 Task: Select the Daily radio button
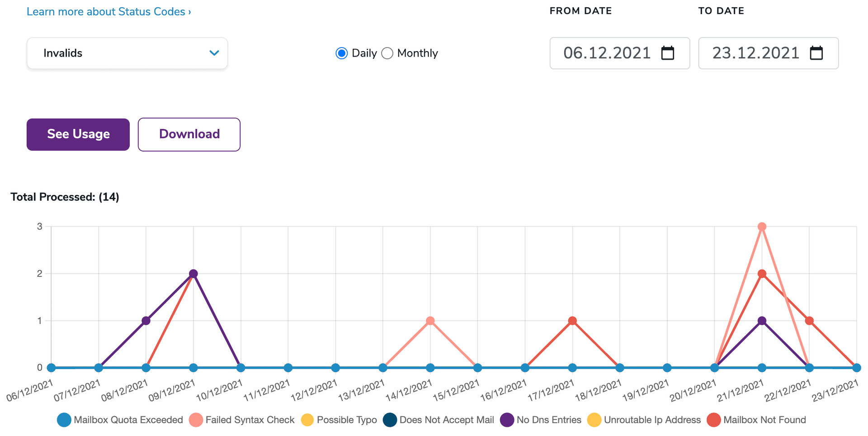[x=342, y=53]
